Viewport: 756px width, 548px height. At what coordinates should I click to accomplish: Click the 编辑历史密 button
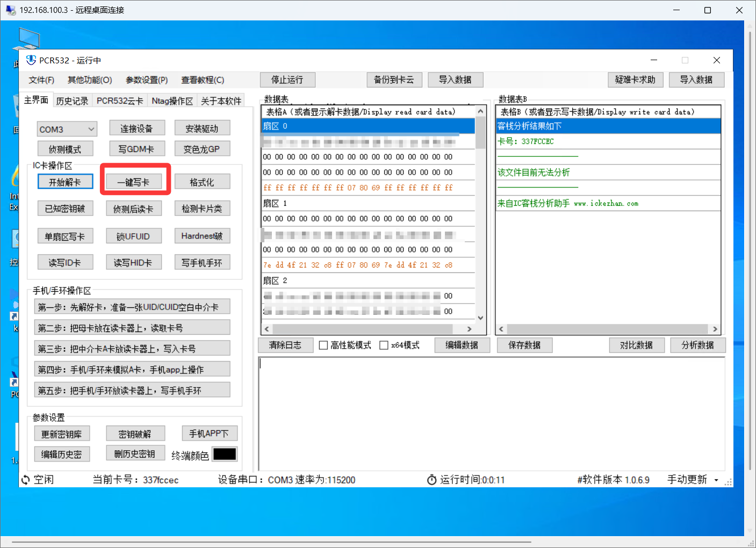pyautogui.click(x=62, y=454)
